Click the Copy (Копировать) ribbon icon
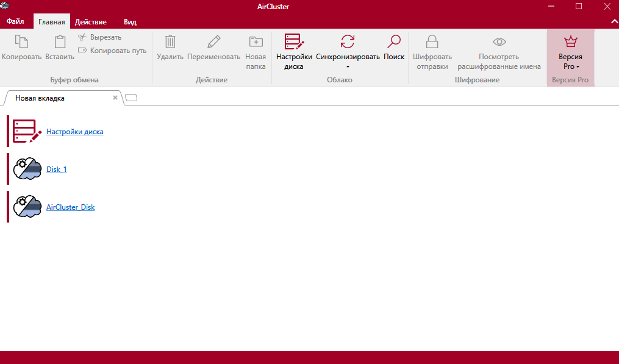Screen dimensions: 619x364 tap(21, 41)
